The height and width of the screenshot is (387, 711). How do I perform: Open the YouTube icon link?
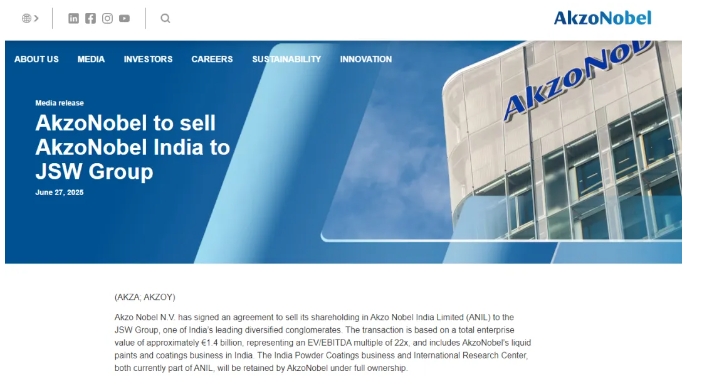(124, 18)
